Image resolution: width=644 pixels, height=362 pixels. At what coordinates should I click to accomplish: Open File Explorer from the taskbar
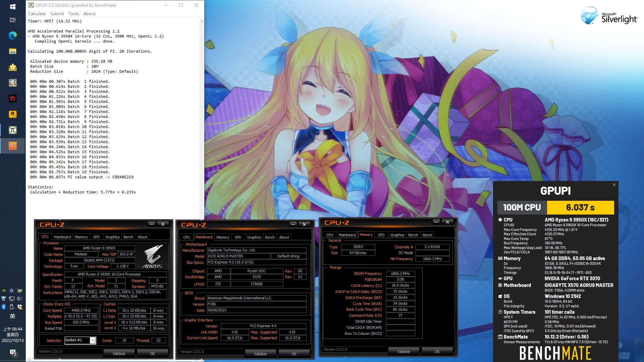[12, 51]
